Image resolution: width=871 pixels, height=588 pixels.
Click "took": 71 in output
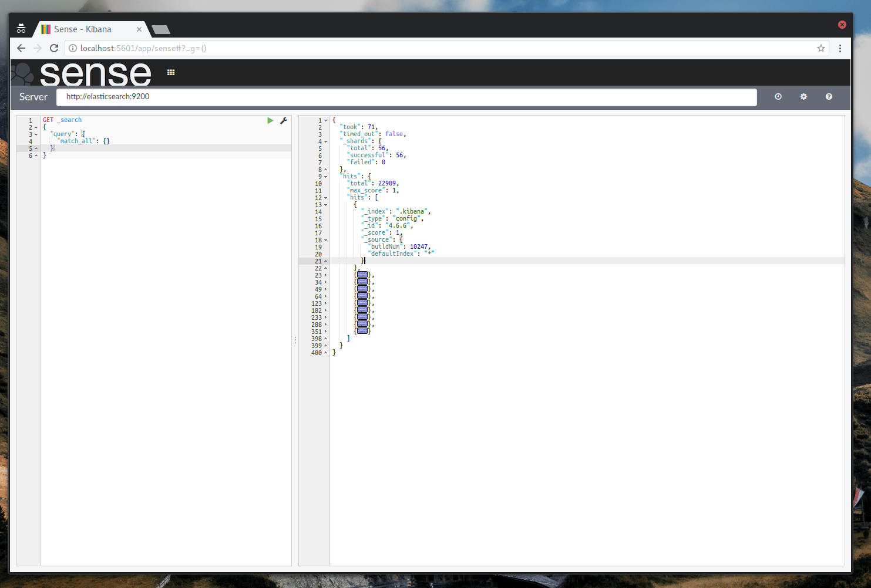(359, 127)
